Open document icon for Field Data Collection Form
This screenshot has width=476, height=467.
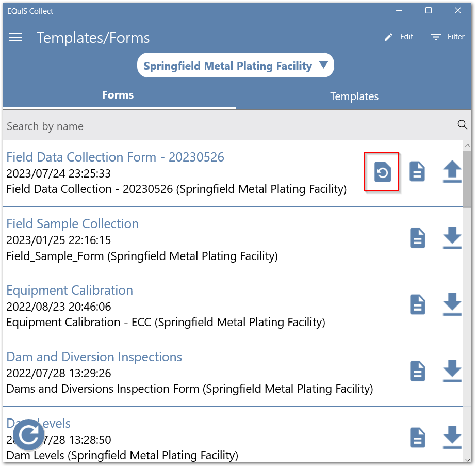[417, 172]
